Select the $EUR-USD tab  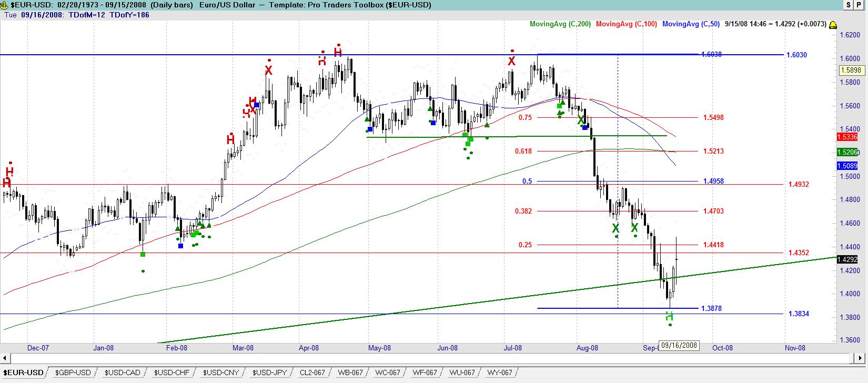(23, 372)
